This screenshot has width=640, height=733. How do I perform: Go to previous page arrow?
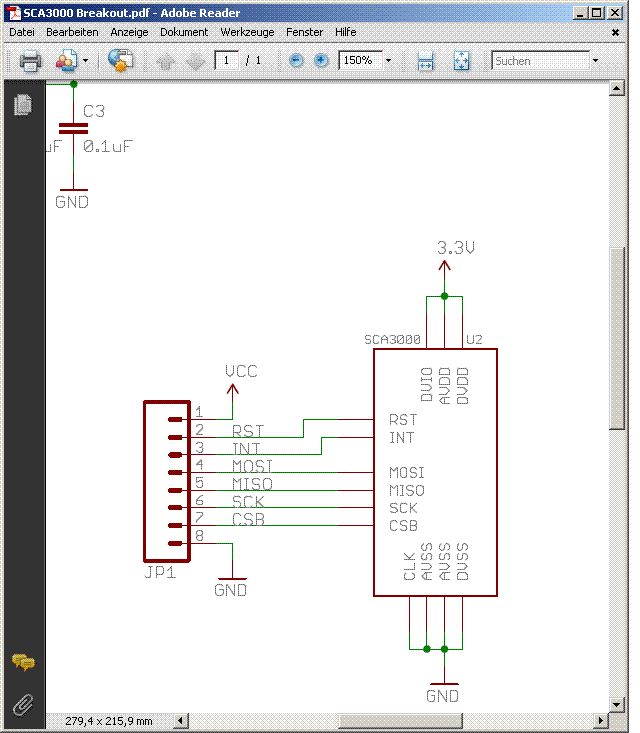pos(165,61)
